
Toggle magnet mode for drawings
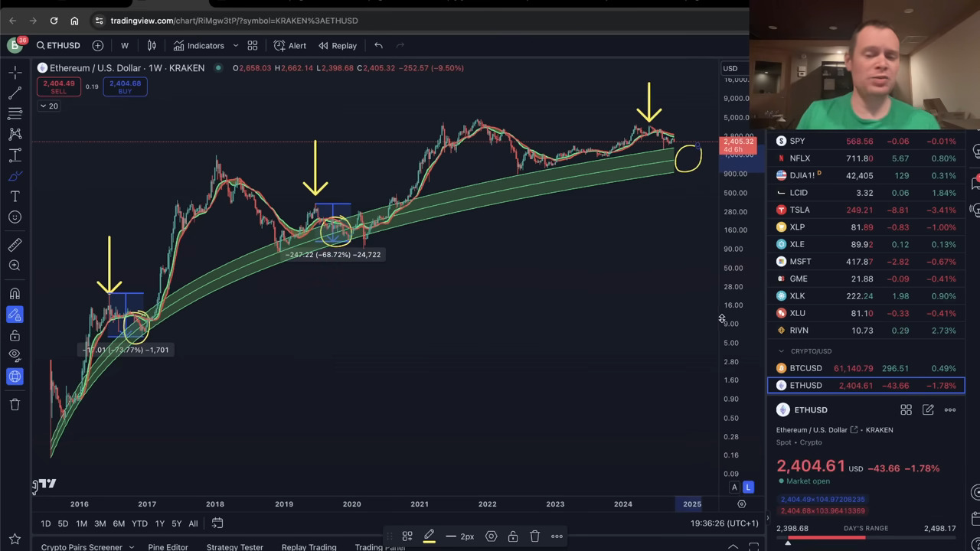pos(15,294)
